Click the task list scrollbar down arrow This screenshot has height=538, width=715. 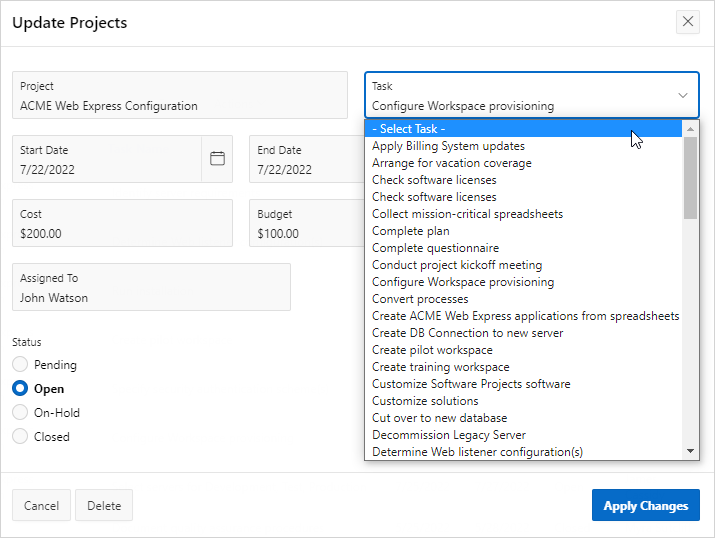pos(690,451)
